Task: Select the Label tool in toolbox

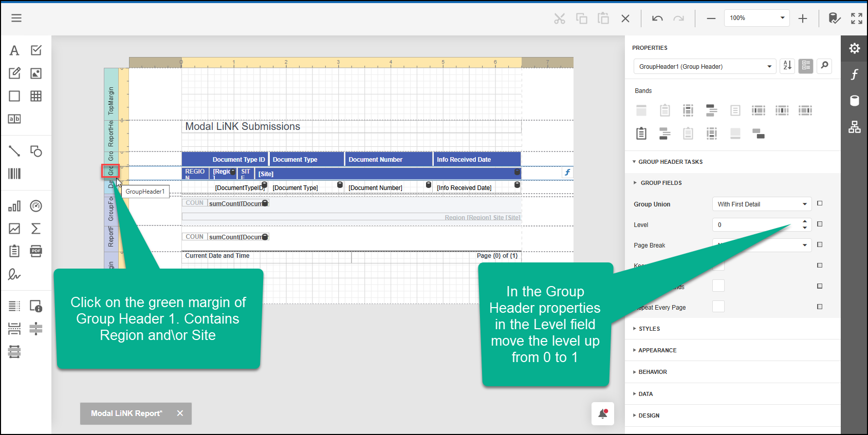Action: (14, 50)
